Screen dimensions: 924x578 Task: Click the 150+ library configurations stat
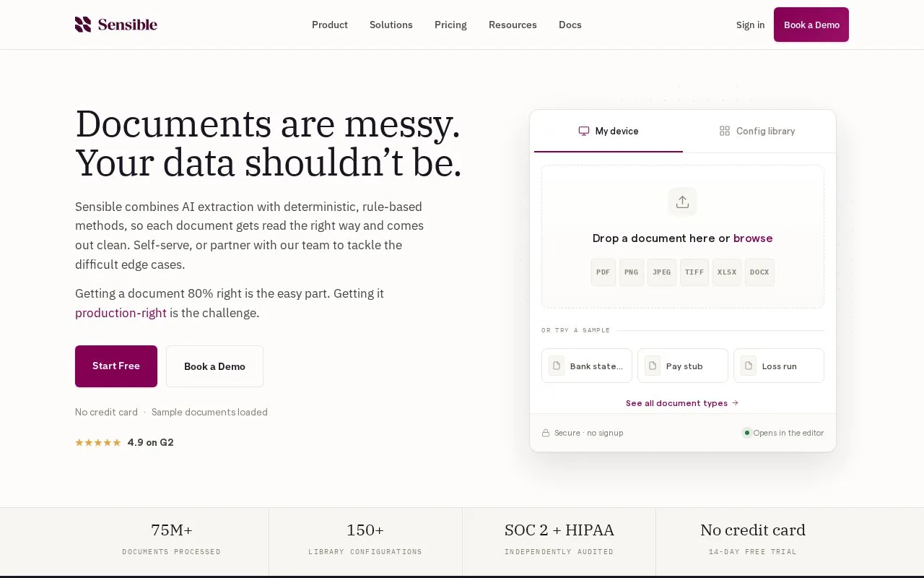(x=365, y=540)
